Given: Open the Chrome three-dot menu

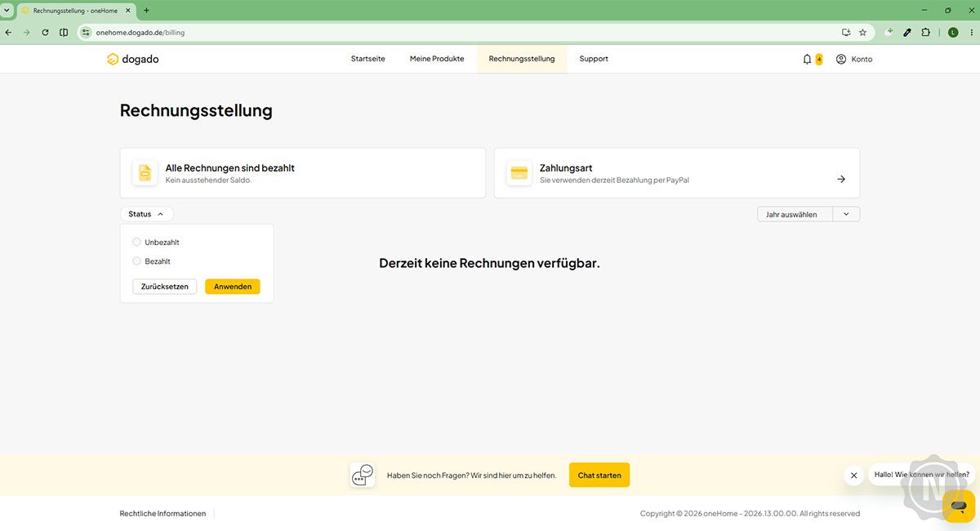Looking at the screenshot, I should (971, 33).
